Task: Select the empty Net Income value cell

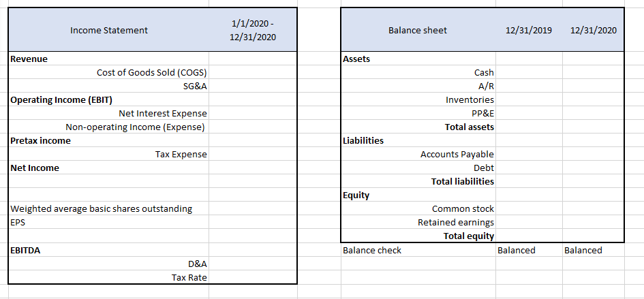Action: pyautogui.click(x=253, y=168)
